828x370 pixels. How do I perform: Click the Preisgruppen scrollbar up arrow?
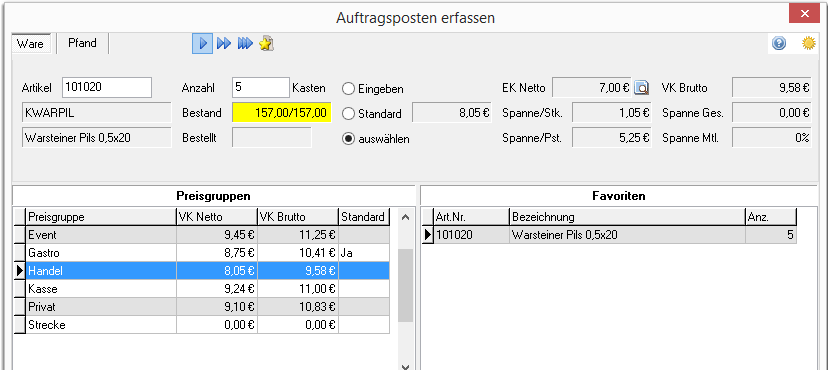tap(405, 216)
